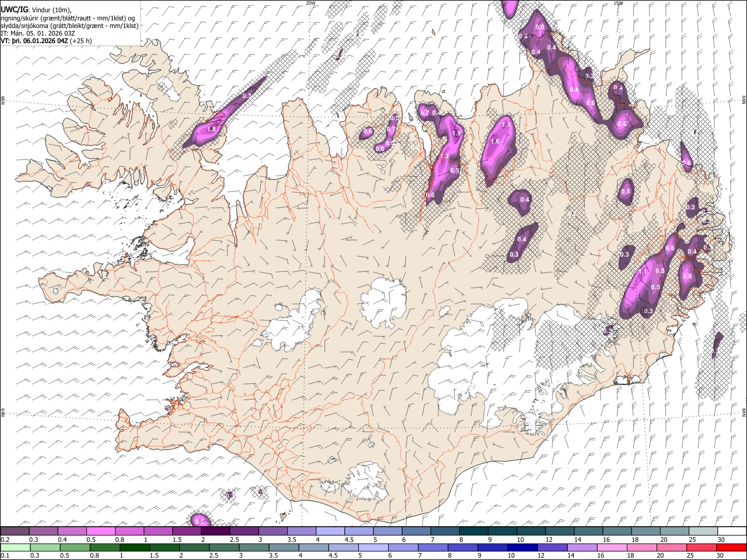Select the "0.4" label on upper legend scale
The width and height of the screenshot is (747, 560).
point(62,540)
